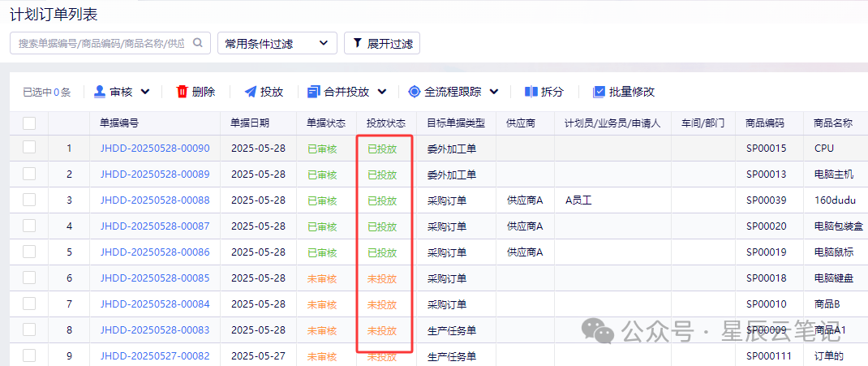Image resolution: width=868 pixels, height=366 pixels.
Task: Click the 车间/部门 column header
Action: point(703,123)
